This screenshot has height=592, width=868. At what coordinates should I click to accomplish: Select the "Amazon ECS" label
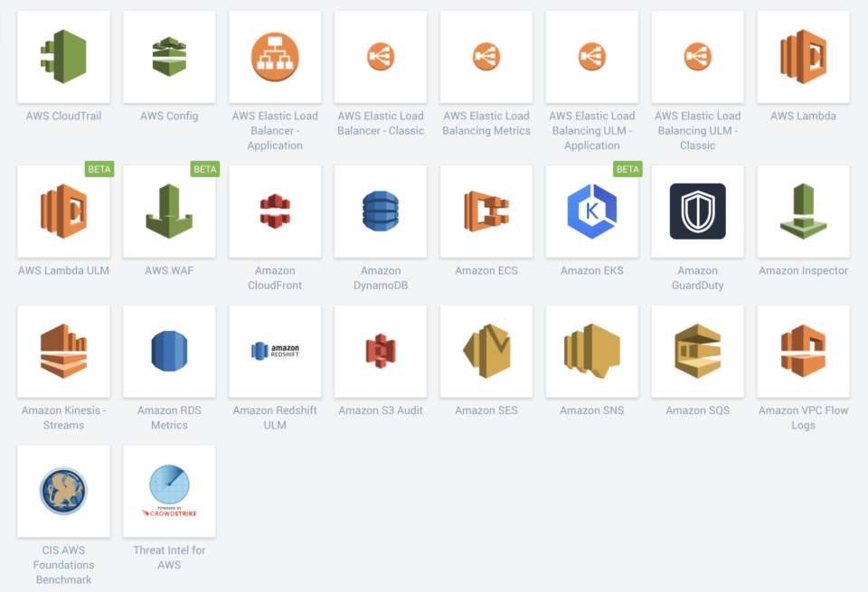pyautogui.click(x=486, y=270)
